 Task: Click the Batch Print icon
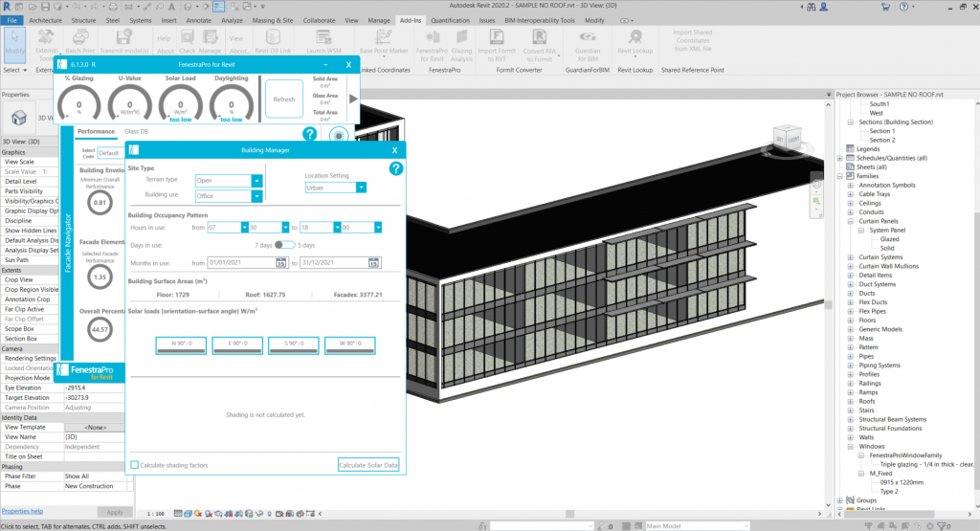coord(80,41)
